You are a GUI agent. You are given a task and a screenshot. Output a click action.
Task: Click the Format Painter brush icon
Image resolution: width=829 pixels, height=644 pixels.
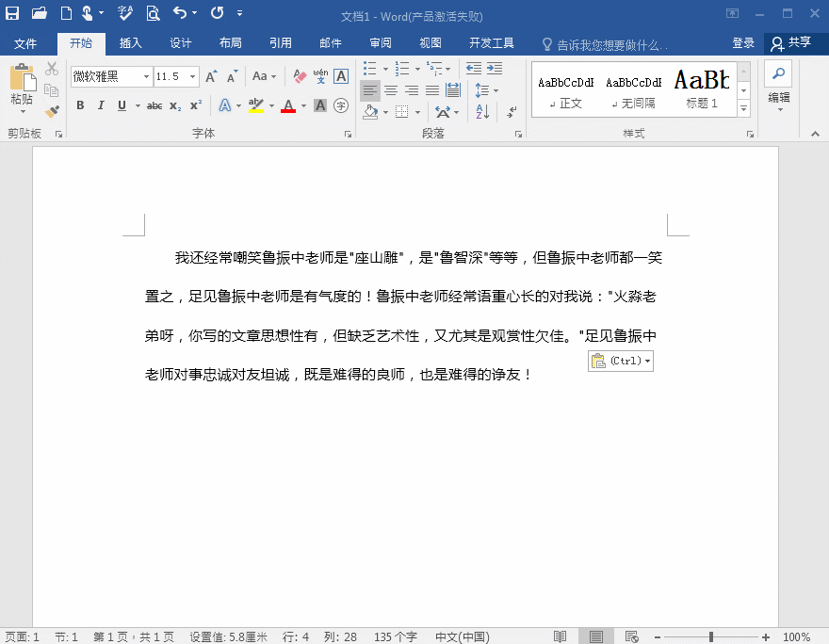pos(52,111)
